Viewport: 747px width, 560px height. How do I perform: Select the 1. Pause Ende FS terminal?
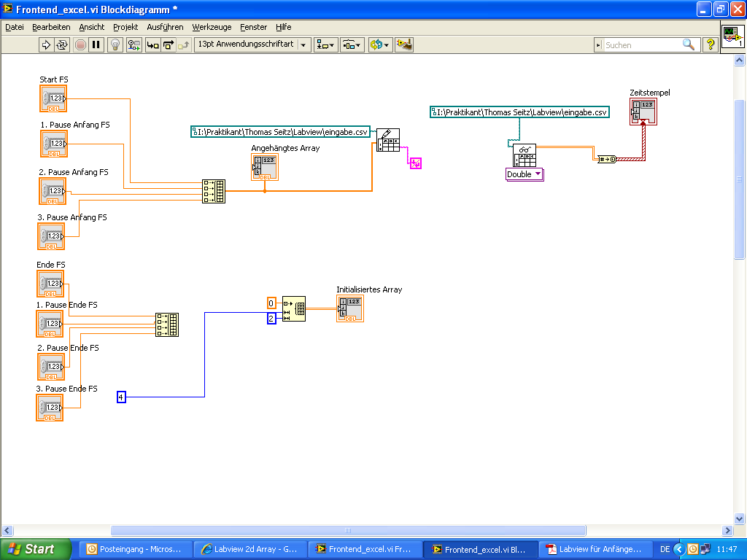pyautogui.click(x=50, y=324)
